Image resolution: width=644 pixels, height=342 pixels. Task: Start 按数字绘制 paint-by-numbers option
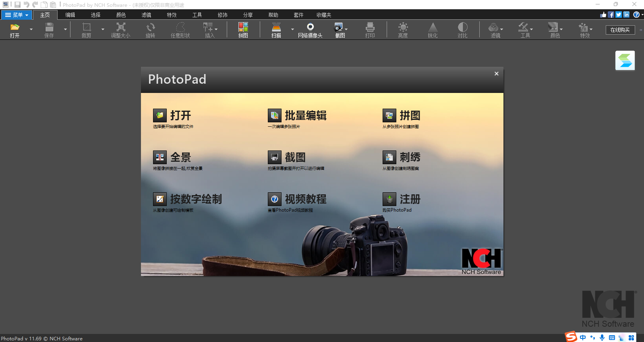click(x=195, y=199)
